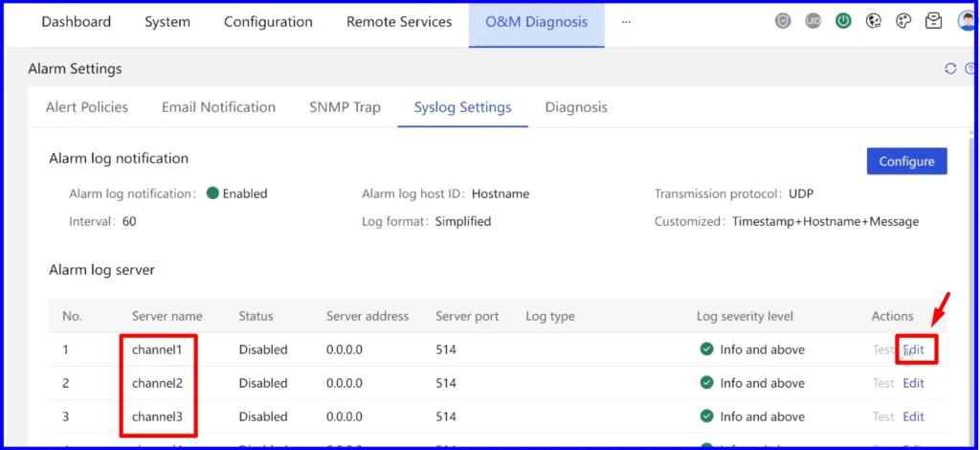Expand the top navigation more menu
Screen dimensions: 980x450
626,22
